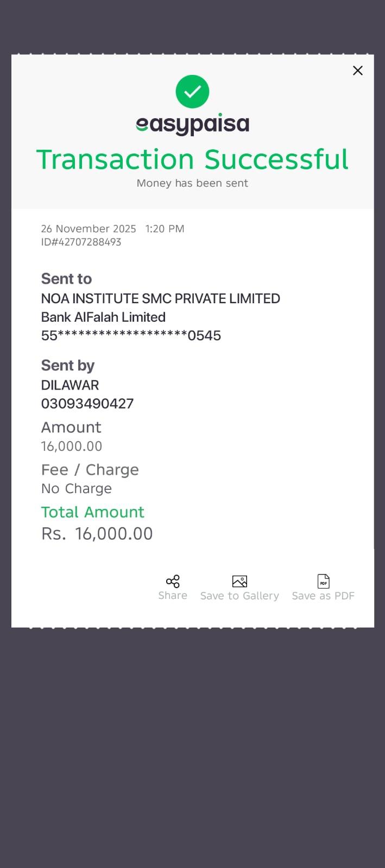Tap the Sent to label
Viewport: 385px width, 868px height.
tap(66, 279)
